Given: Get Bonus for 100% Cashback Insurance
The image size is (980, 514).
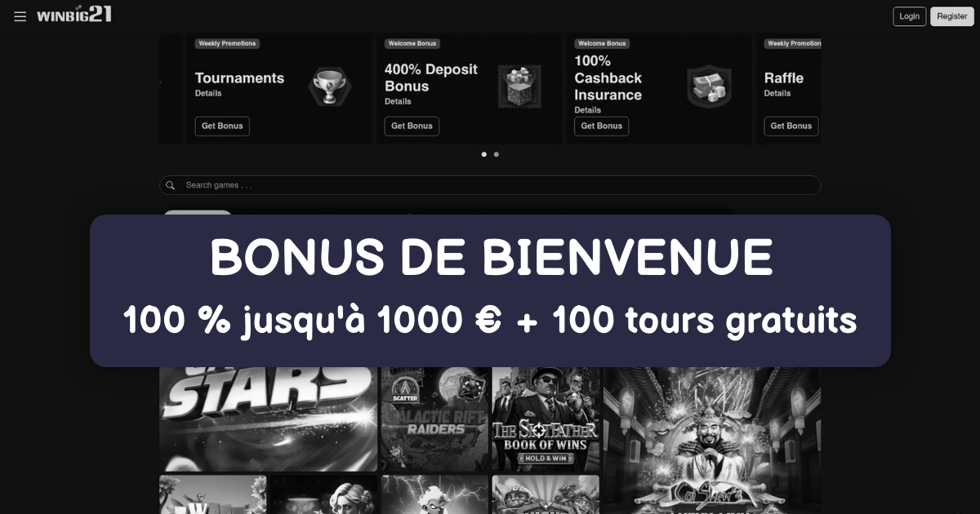Looking at the screenshot, I should click(x=602, y=126).
